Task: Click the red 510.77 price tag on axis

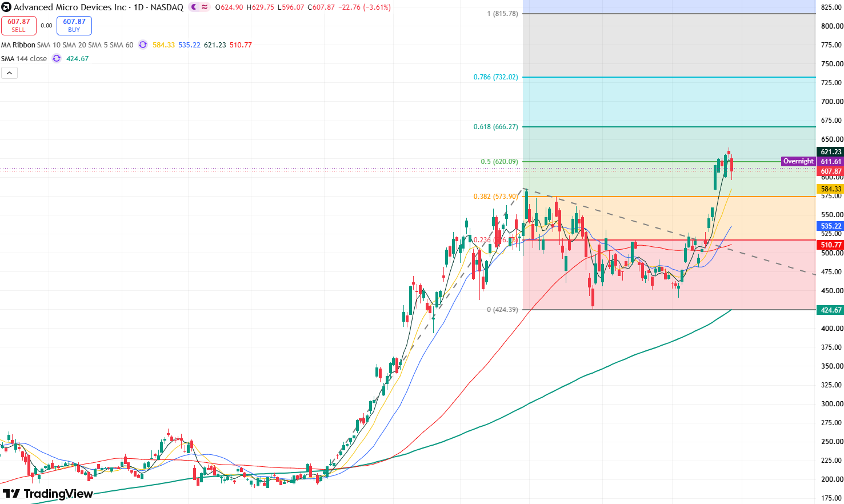Action: (x=831, y=245)
